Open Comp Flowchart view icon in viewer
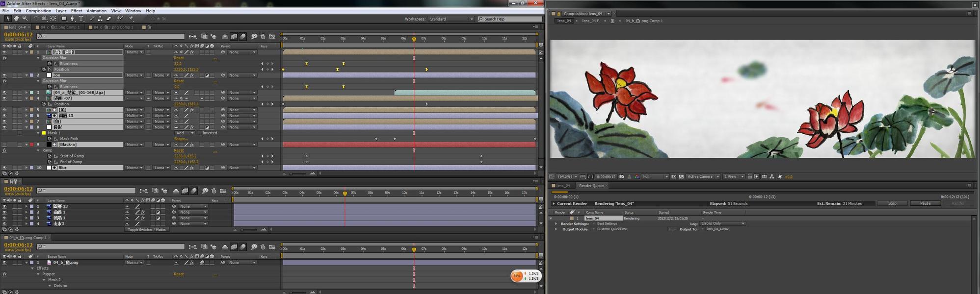Screen dimensions: 980x294 (x=771, y=176)
